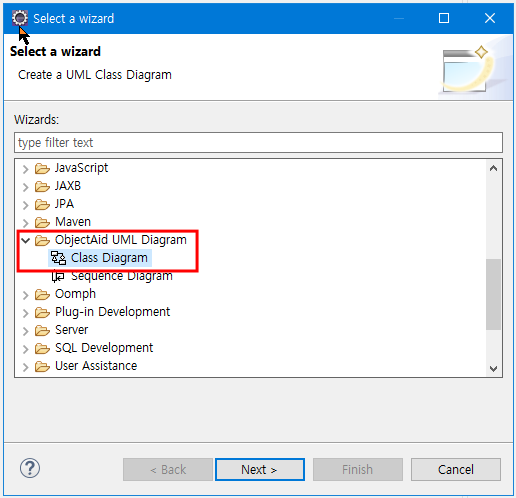Expand the User Assistance category

tap(26, 367)
